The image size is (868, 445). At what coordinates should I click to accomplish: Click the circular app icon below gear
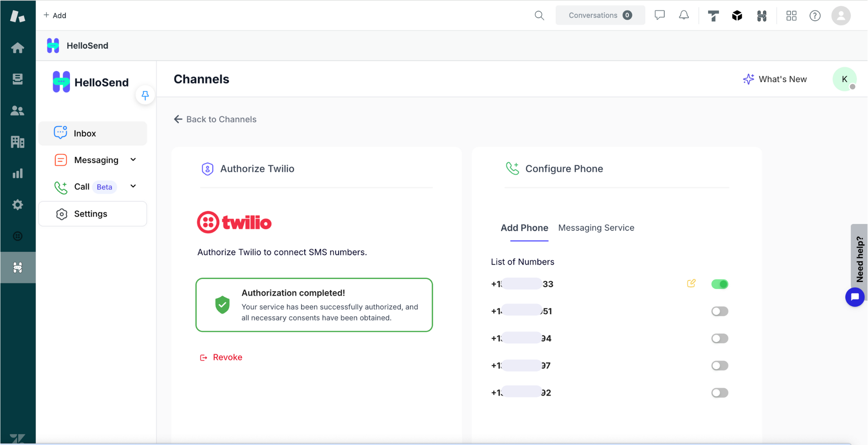(17, 236)
